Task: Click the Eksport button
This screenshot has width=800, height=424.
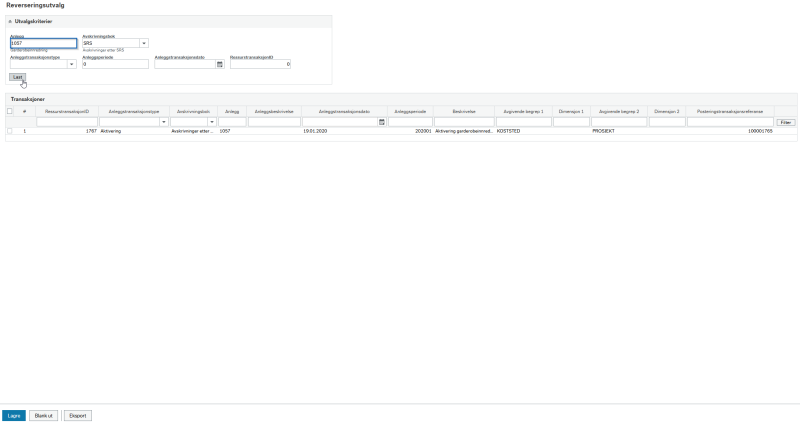Action: [78, 416]
